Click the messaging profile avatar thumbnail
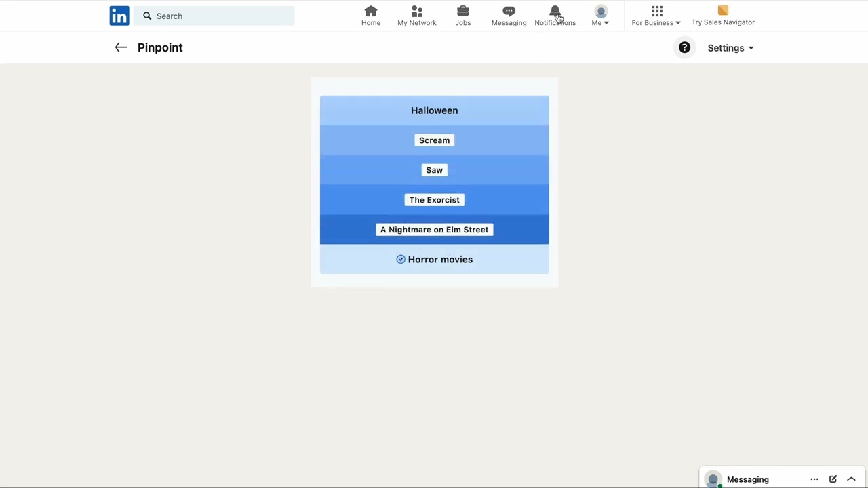This screenshot has width=868, height=488. [x=713, y=479]
